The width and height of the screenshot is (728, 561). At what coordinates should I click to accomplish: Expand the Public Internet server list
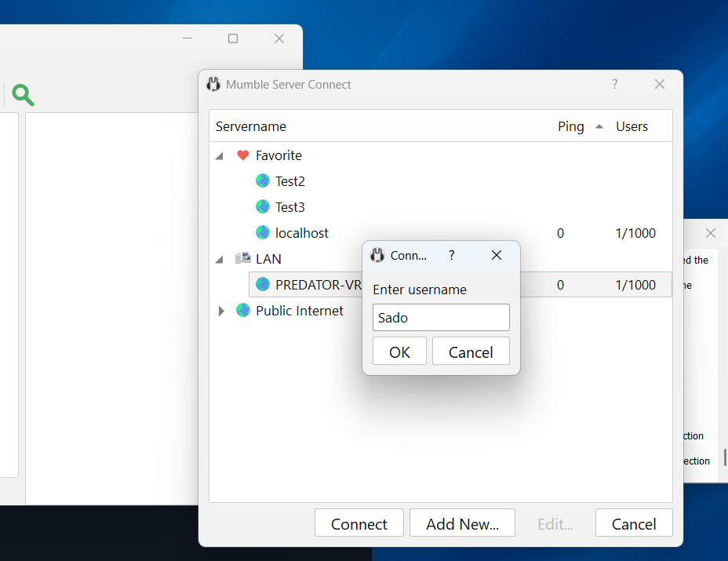(221, 311)
